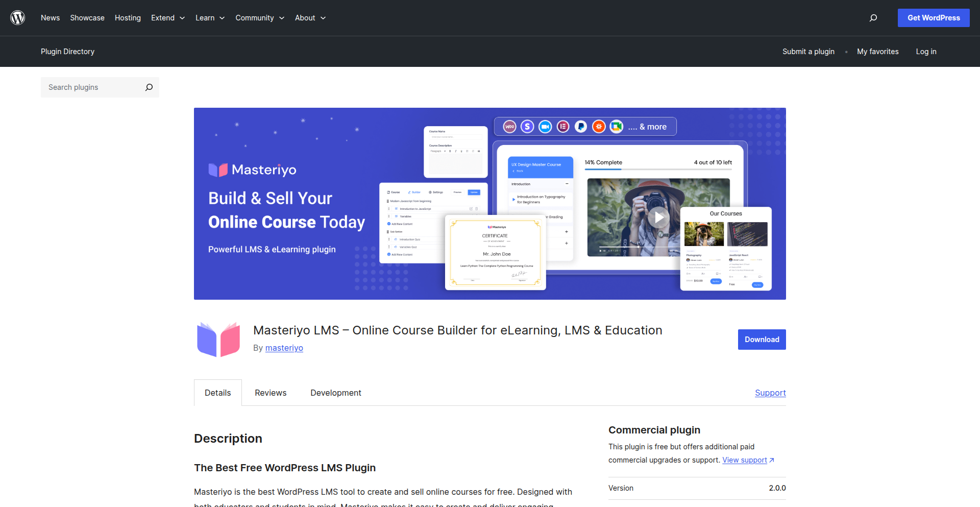Click the View support link
980x507 pixels.
coord(745,460)
